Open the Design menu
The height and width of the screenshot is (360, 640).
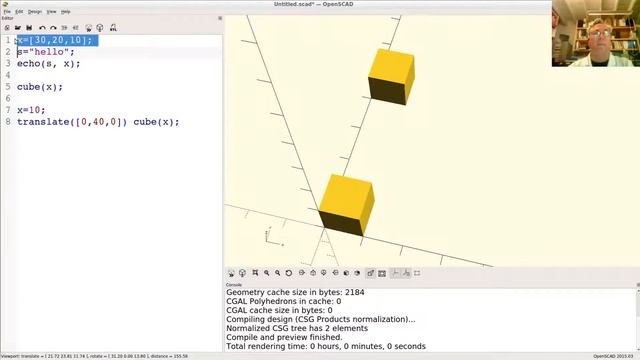(35, 12)
